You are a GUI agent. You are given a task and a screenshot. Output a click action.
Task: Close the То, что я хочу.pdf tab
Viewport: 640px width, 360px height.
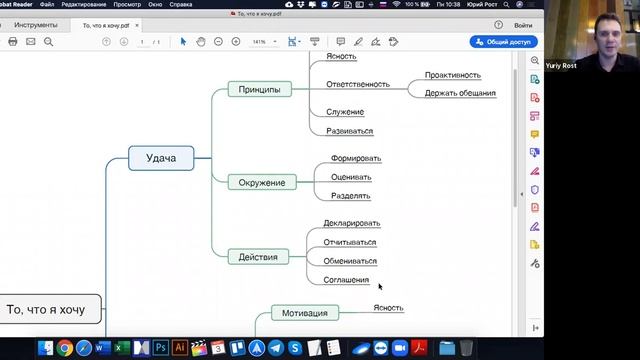pyautogui.click(x=137, y=25)
